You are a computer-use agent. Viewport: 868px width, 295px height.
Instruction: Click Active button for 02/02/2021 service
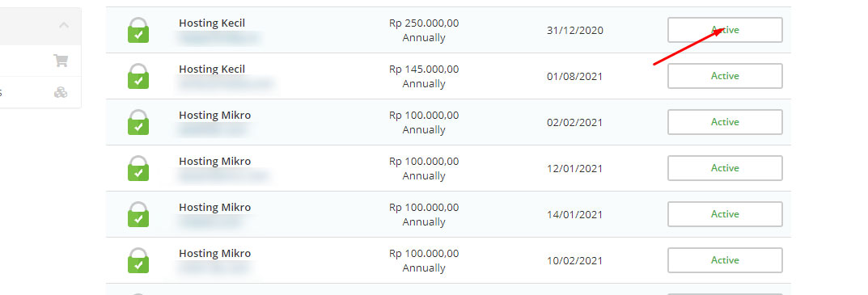point(725,122)
